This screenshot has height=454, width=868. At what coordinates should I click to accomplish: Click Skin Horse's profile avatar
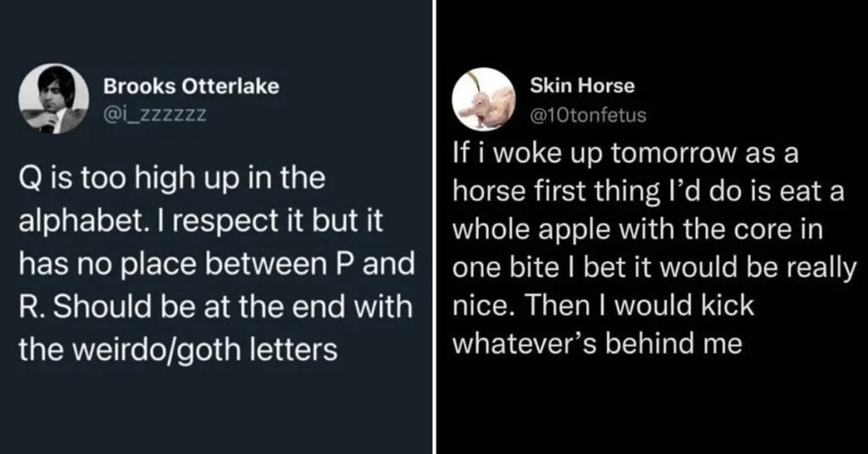click(490, 99)
